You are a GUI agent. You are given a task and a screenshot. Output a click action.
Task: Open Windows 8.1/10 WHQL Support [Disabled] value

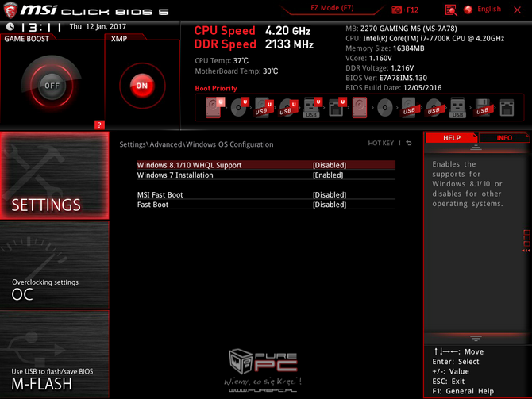330,165
